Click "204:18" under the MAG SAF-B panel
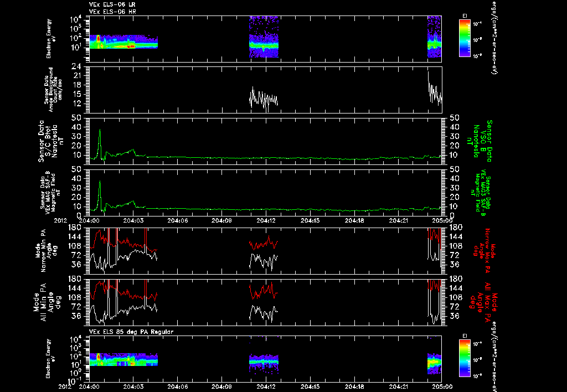 tap(354, 220)
